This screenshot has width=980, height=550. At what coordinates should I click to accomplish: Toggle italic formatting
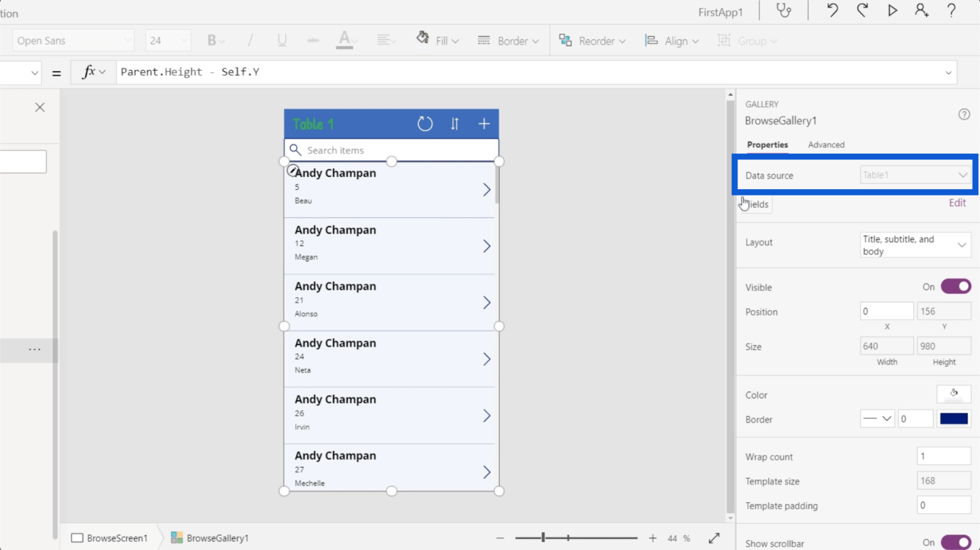[250, 40]
